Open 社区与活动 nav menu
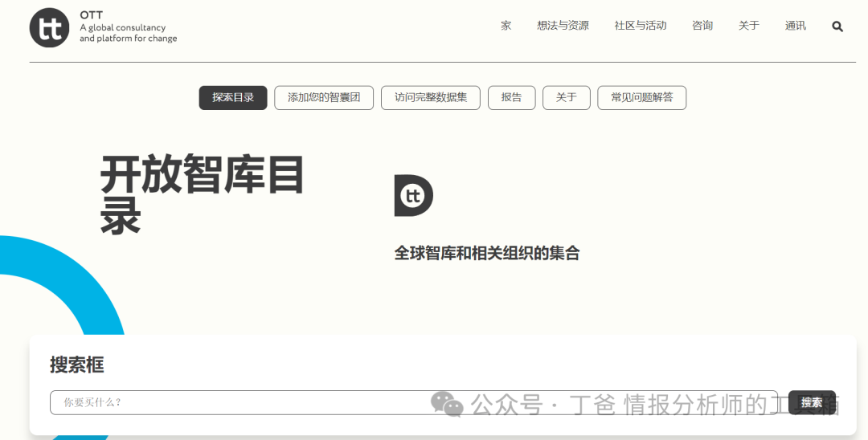 click(641, 26)
